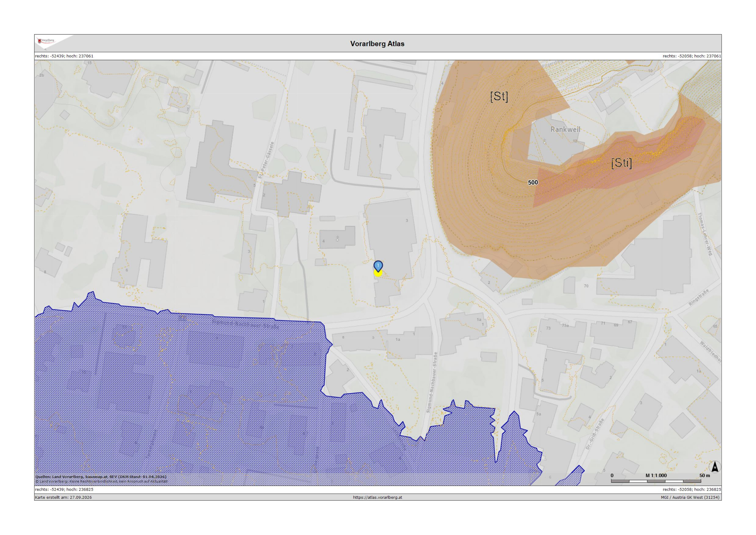Viewport: 756px width, 535px height.
Task: Click house number 5a
Action: 539,414
